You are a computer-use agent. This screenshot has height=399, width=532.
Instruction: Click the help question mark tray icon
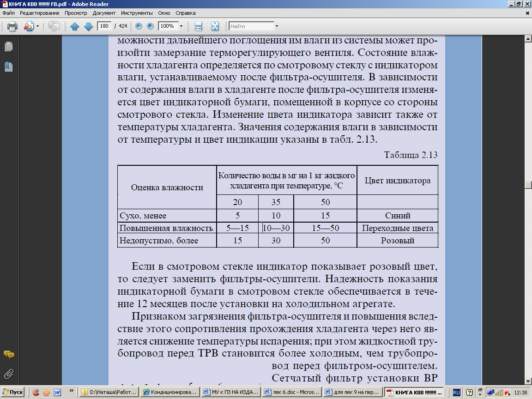click(469, 393)
